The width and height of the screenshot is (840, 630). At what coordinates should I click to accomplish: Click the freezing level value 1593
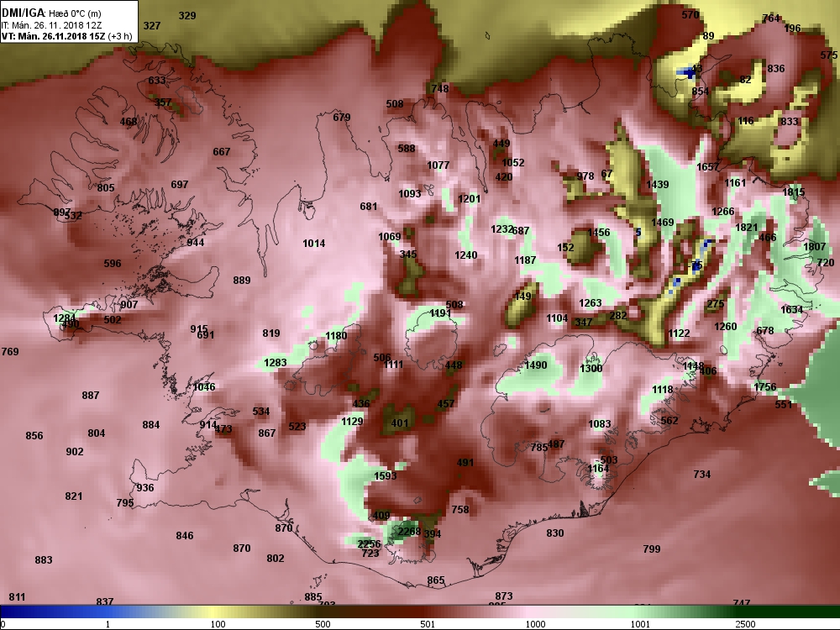click(x=386, y=475)
